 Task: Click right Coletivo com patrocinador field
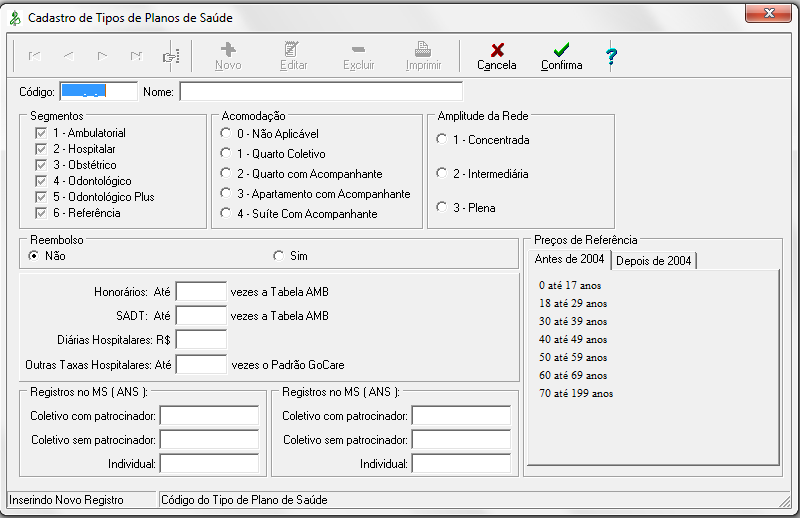click(x=462, y=415)
